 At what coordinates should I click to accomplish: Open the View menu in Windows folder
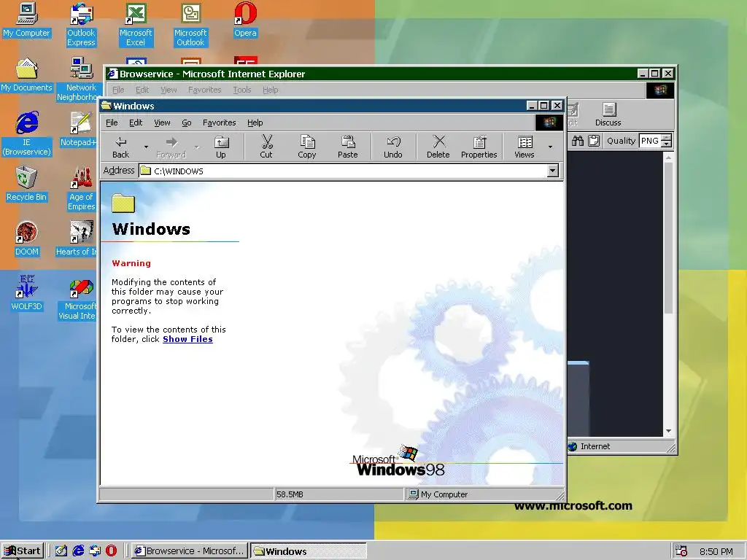(x=162, y=122)
